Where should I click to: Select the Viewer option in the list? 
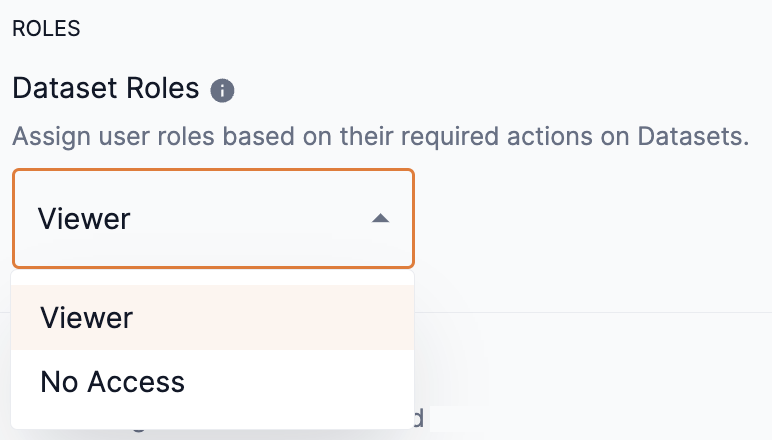pos(87,318)
